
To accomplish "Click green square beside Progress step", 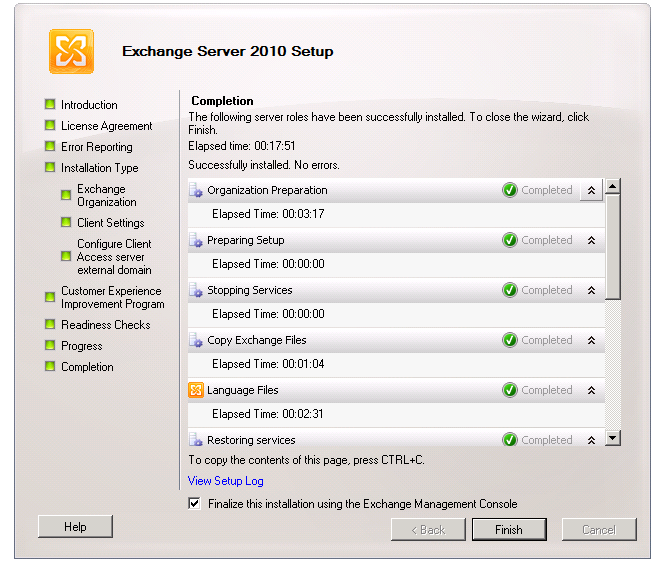I will point(50,345).
